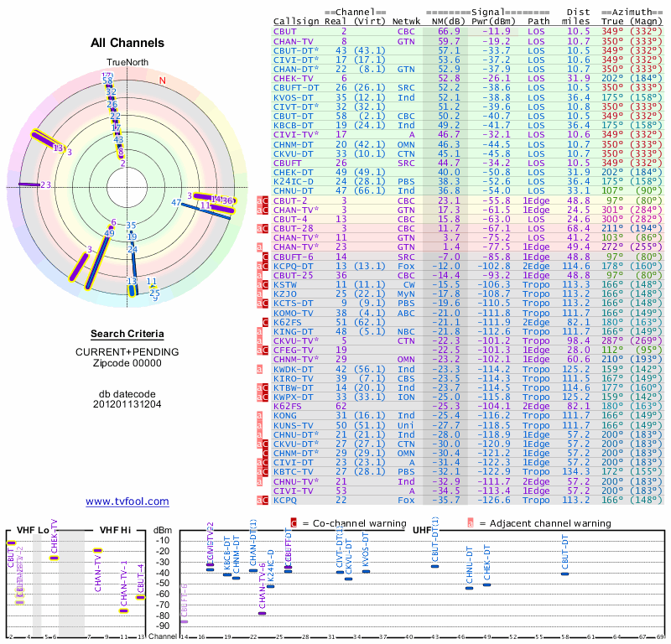Viewport: 671px width, 644px height.
Task: Click the co-channel badge on CBUFT-6 row
Action: (x=265, y=257)
